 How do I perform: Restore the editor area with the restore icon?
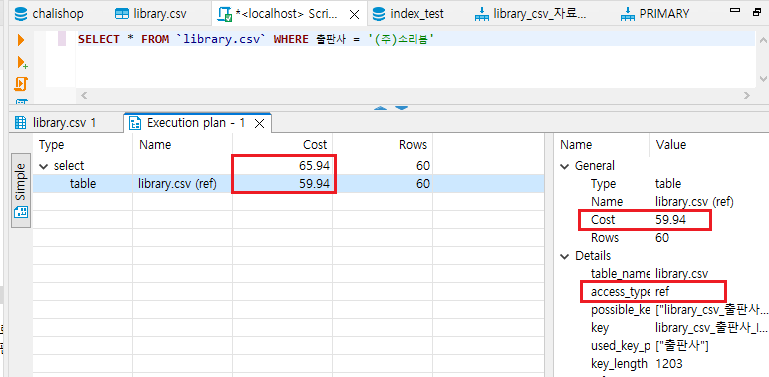point(757,11)
